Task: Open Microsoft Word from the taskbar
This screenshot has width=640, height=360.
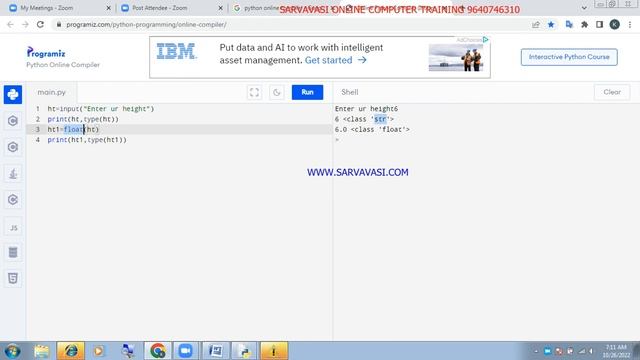Action: pyautogui.click(x=216, y=351)
